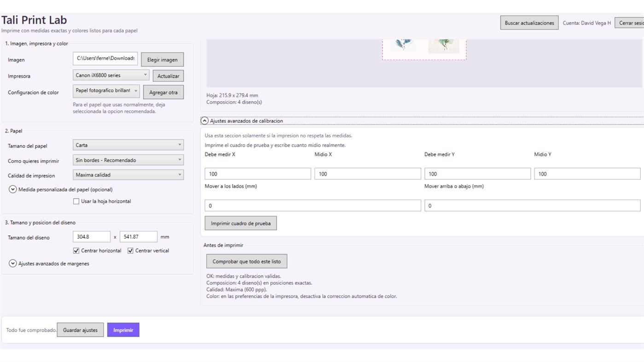Click the OK: medidas y calibracion validas text
644x362 pixels.
(244, 276)
